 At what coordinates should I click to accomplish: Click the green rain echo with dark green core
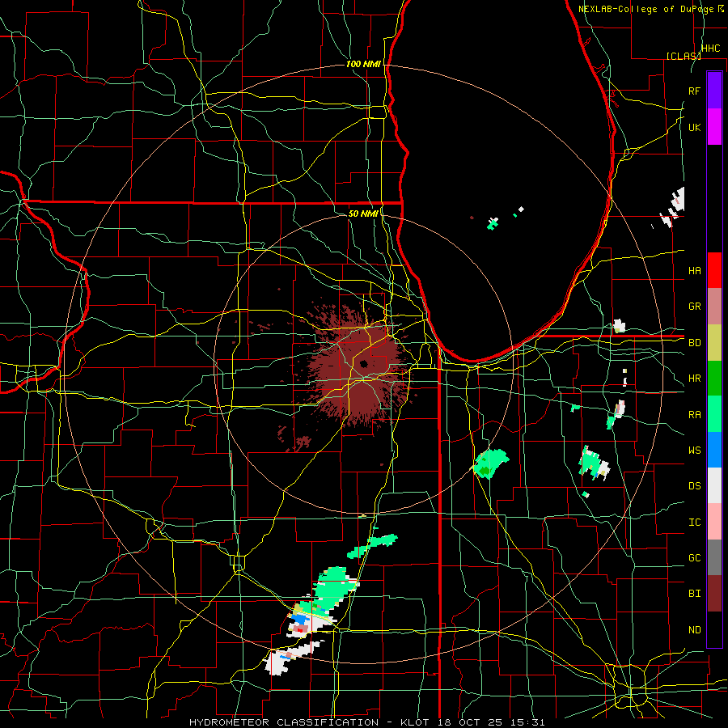click(490, 463)
